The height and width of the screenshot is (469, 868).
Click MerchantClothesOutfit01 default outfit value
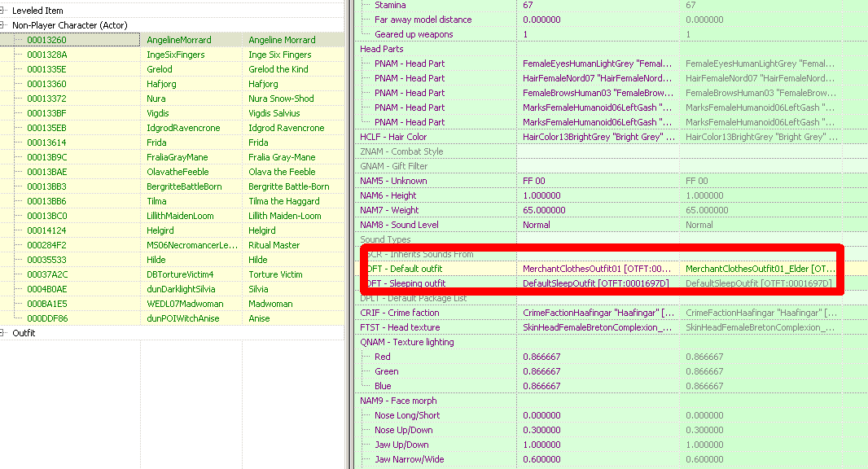[x=597, y=269]
